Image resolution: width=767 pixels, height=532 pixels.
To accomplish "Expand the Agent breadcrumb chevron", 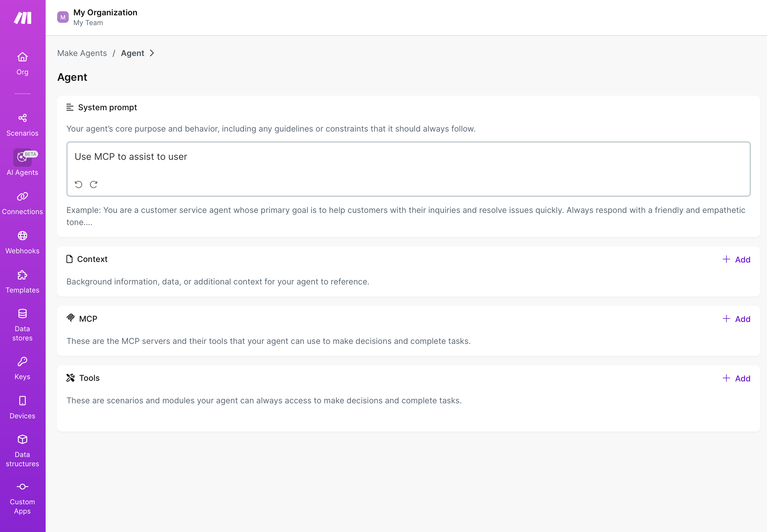I will 152,53.
